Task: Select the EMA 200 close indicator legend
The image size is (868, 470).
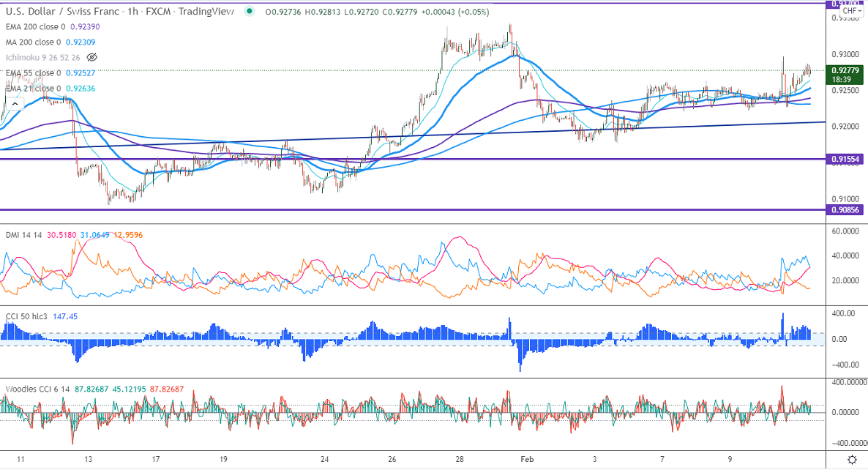Action: (35, 26)
